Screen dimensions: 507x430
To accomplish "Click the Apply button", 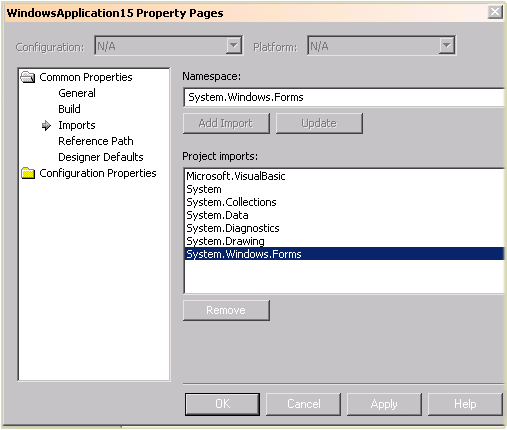I will click(x=384, y=404).
